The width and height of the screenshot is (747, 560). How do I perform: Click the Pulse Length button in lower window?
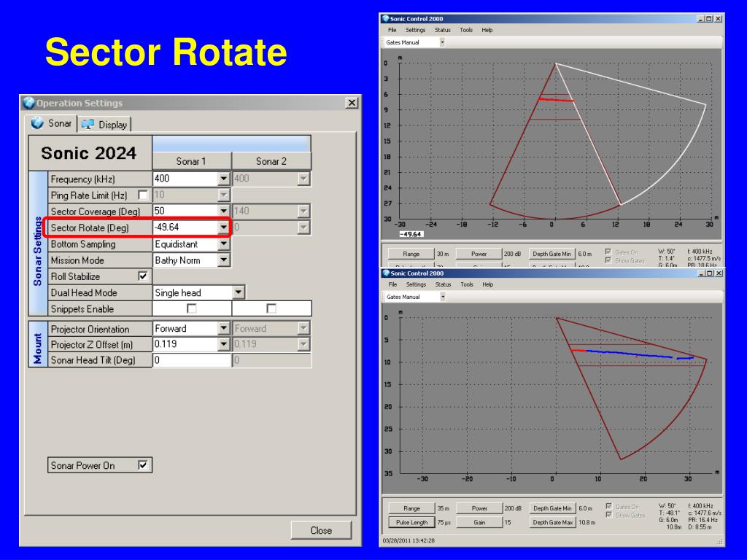click(x=411, y=522)
